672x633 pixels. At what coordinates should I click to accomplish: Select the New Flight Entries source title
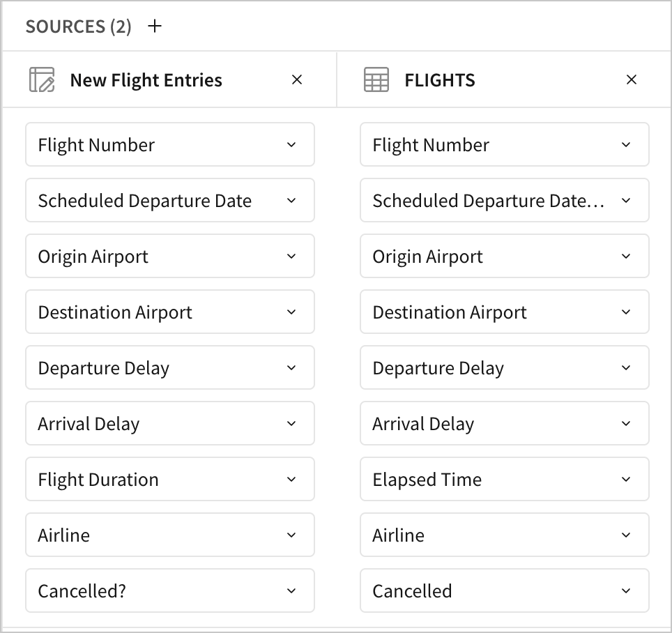click(146, 80)
